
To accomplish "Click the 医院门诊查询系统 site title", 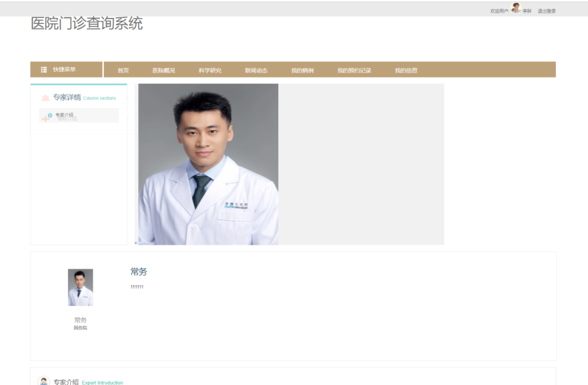I will [x=87, y=23].
